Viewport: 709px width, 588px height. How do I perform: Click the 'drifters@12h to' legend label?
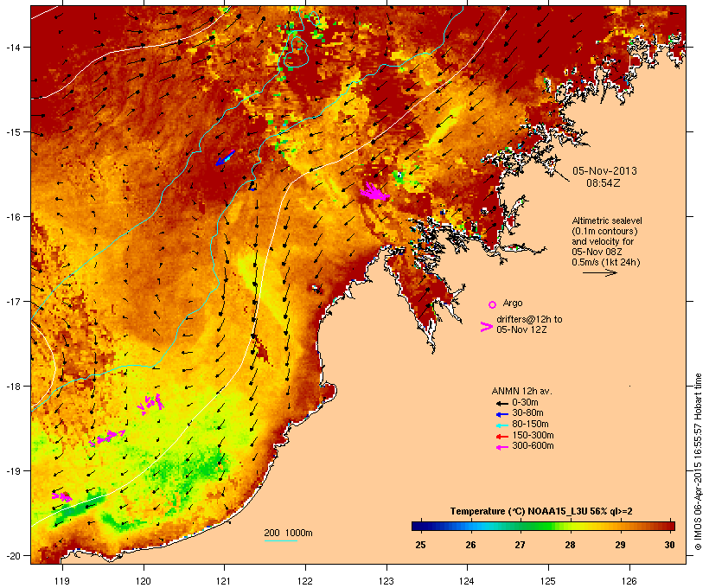tap(529, 319)
